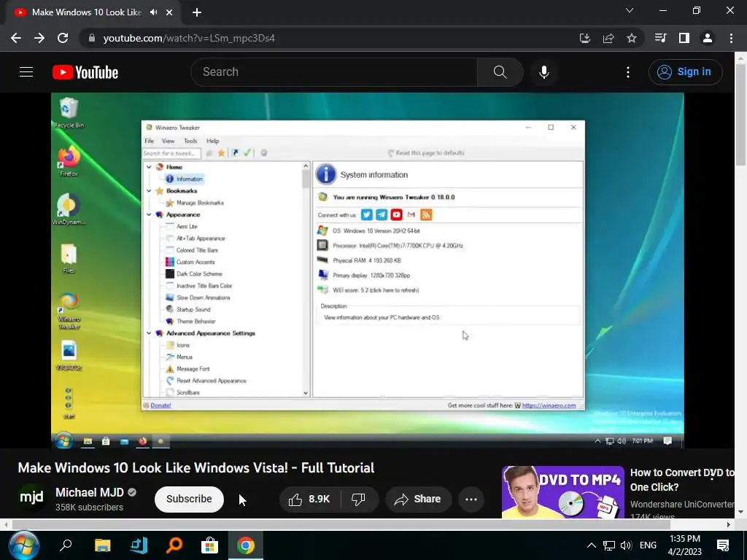Open the YouTube hamburger guide menu

26,72
